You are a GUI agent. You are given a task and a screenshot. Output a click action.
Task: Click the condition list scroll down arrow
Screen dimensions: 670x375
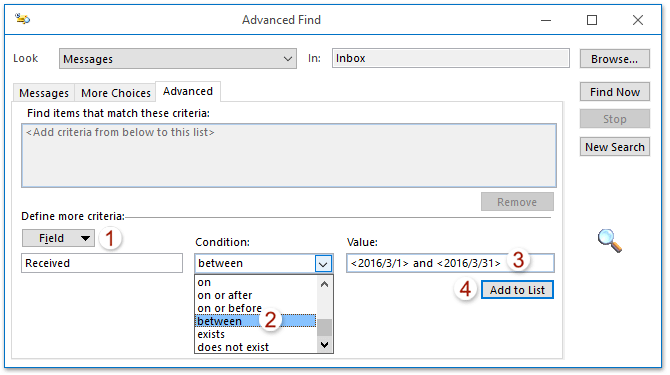click(324, 345)
